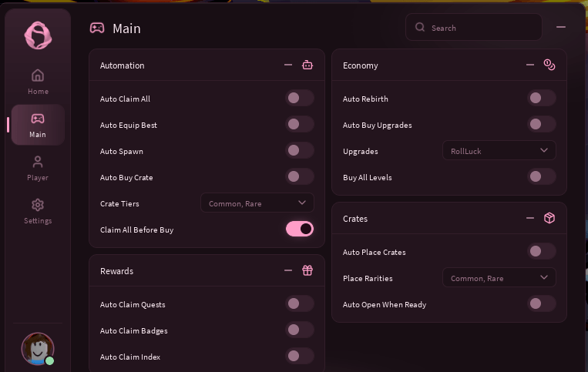
Task: Click the Place Rarities label
Action: coord(368,278)
